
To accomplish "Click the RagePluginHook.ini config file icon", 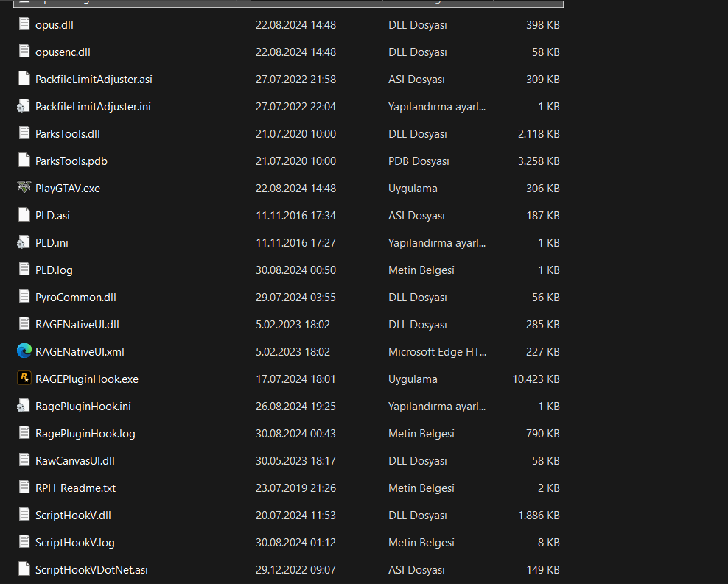I will [x=24, y=406].
